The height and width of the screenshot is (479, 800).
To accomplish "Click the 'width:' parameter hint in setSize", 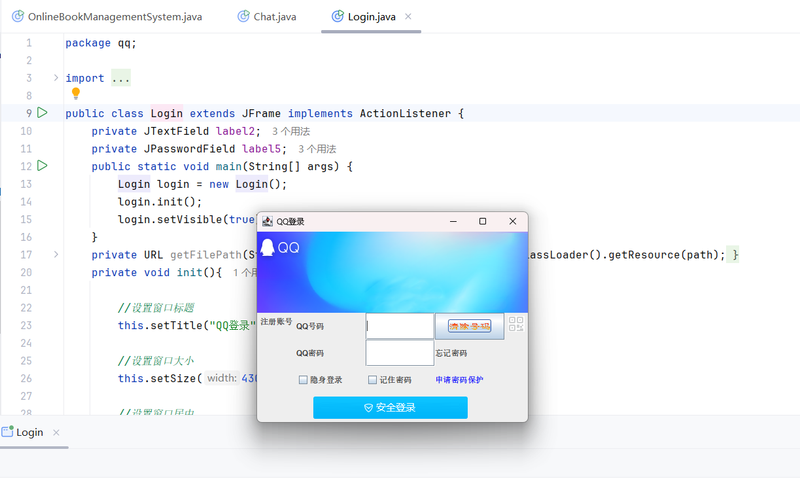I will pyautogui.click(x=222, y=378).
